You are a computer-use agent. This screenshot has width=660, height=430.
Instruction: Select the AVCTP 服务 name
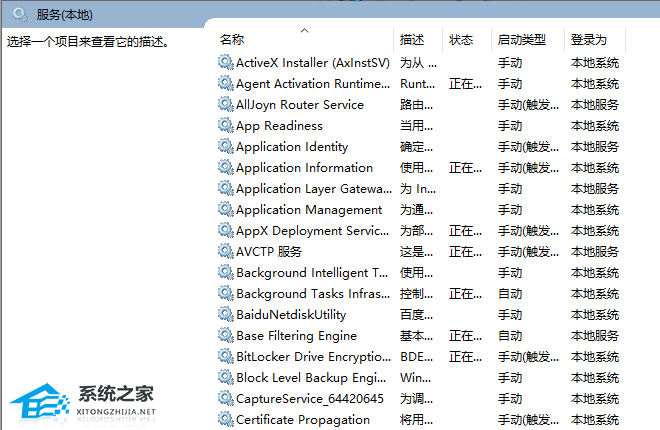[x=269, y=252]
